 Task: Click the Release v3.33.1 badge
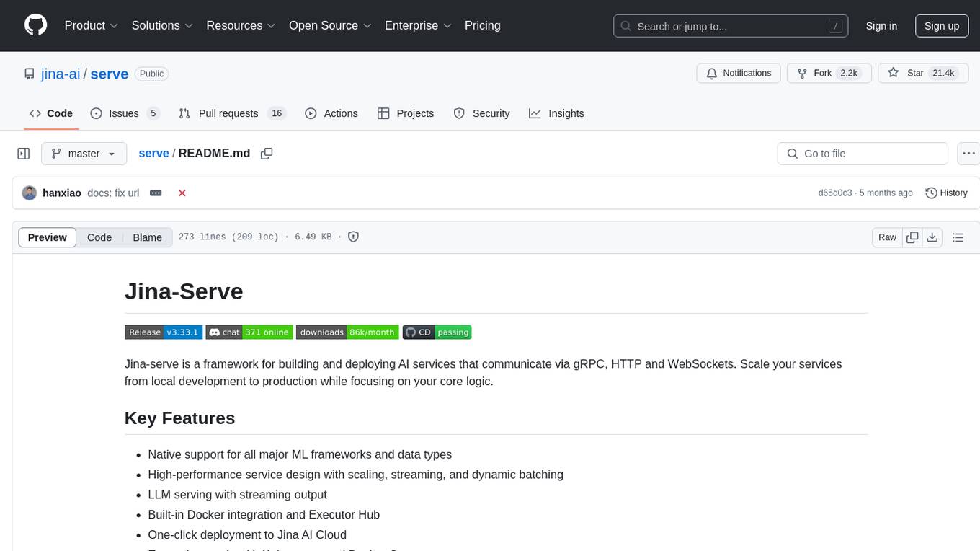[164, 332]
